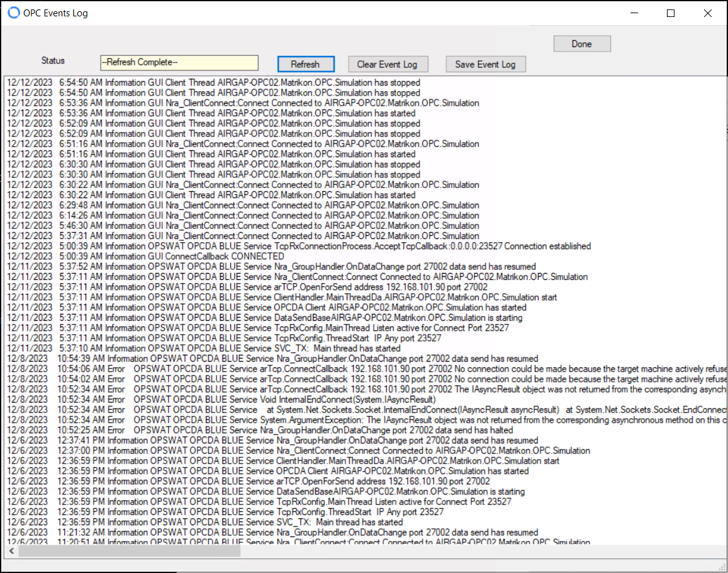728x573 pixels.
Task: Select 12/11/2023 OPCDA Client has started entry
Action: tap(267, 307)
